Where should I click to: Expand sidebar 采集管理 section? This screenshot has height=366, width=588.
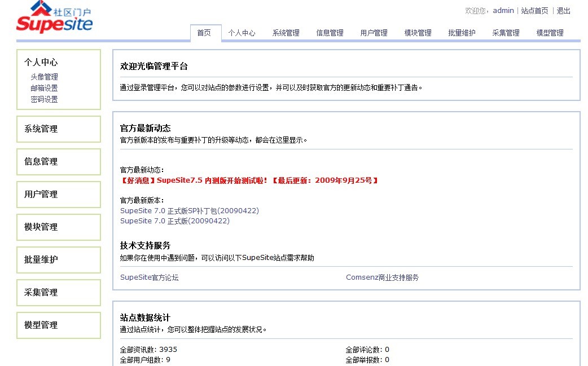[x=59, y=293]
